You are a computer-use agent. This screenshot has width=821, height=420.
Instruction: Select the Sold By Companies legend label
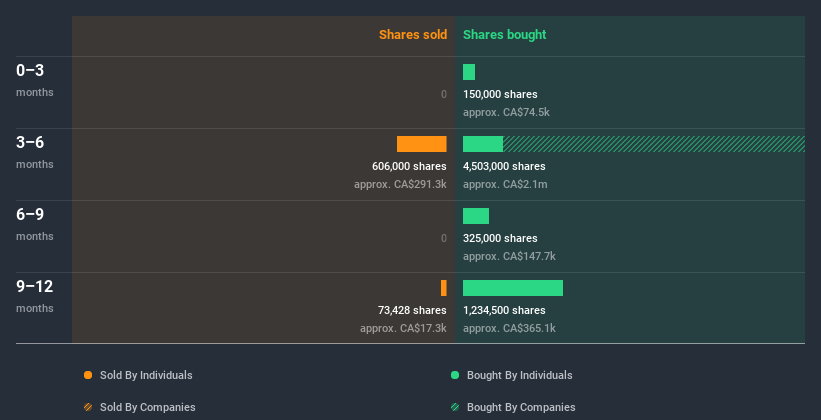pos(148,407)
